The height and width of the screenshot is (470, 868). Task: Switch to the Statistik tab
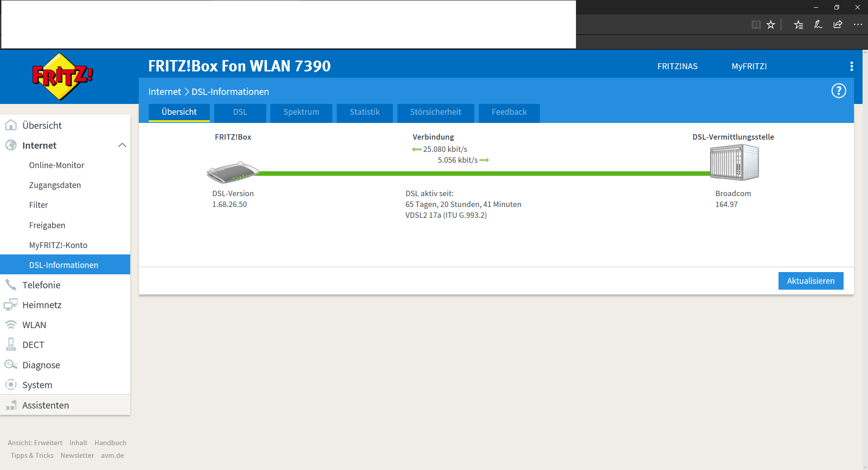coord(364,113)
